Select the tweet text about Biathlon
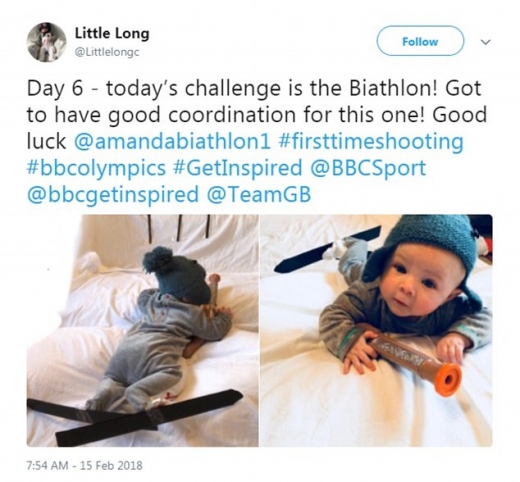 (x=257, y=141)
